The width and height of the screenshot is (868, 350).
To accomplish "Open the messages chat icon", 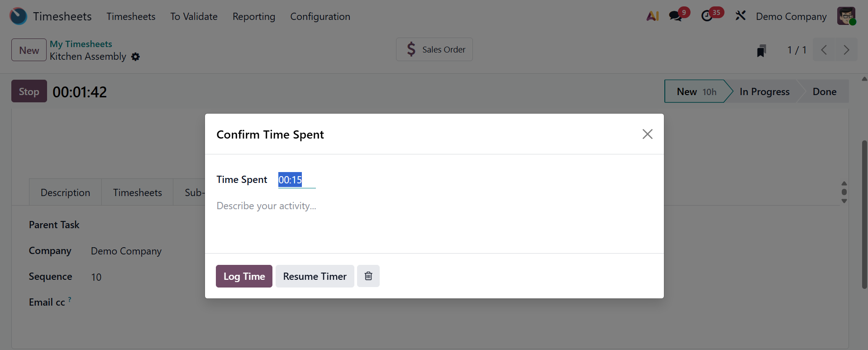I will (x=676, y=16).
